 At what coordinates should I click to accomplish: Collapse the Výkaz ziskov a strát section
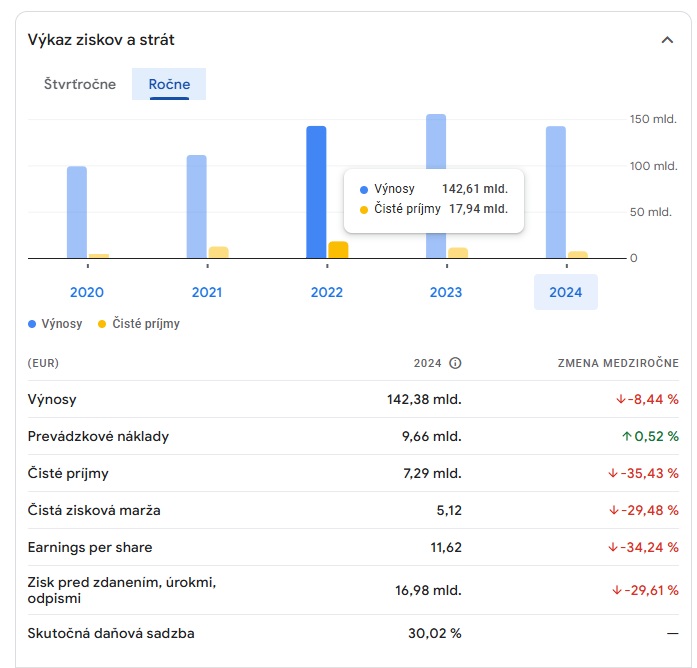point(667,40)
